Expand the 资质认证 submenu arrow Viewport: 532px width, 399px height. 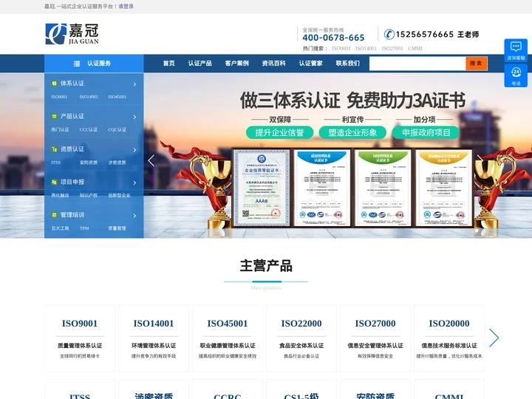click(134, 150)
